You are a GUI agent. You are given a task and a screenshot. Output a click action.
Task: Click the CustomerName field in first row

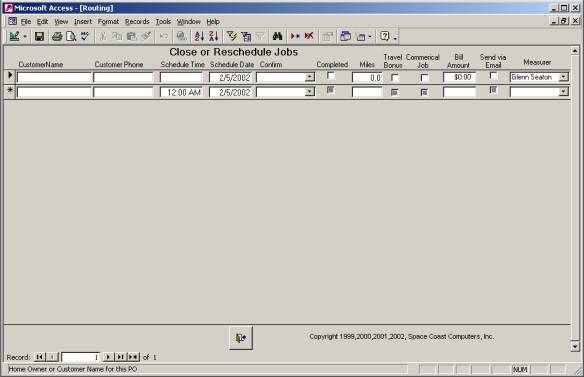(x=54, y=77)
